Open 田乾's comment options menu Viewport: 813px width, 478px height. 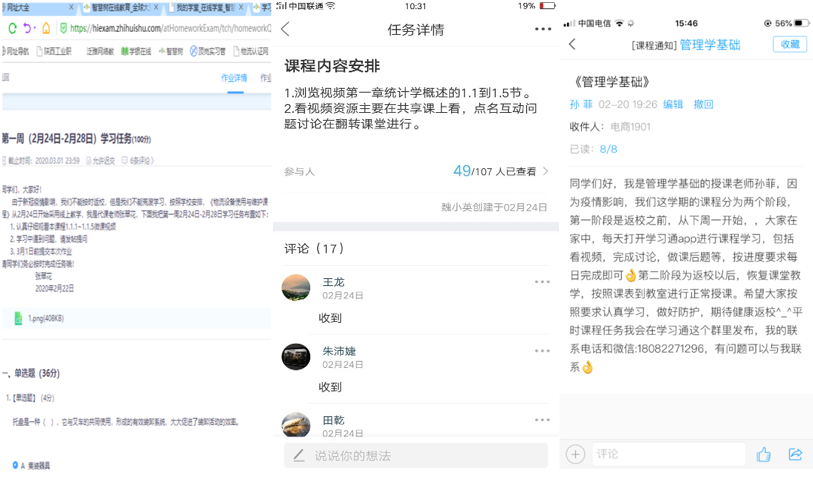coord(542,420)
